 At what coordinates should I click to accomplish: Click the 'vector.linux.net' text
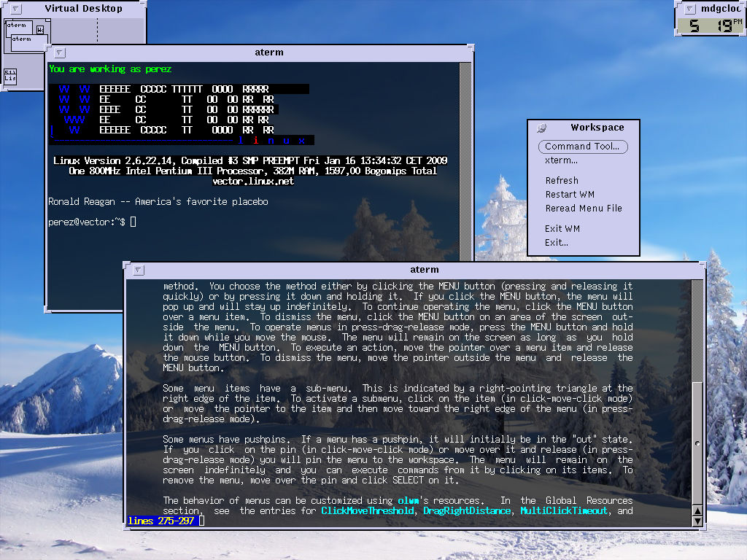pyautogui.click(x=253, y=182)
